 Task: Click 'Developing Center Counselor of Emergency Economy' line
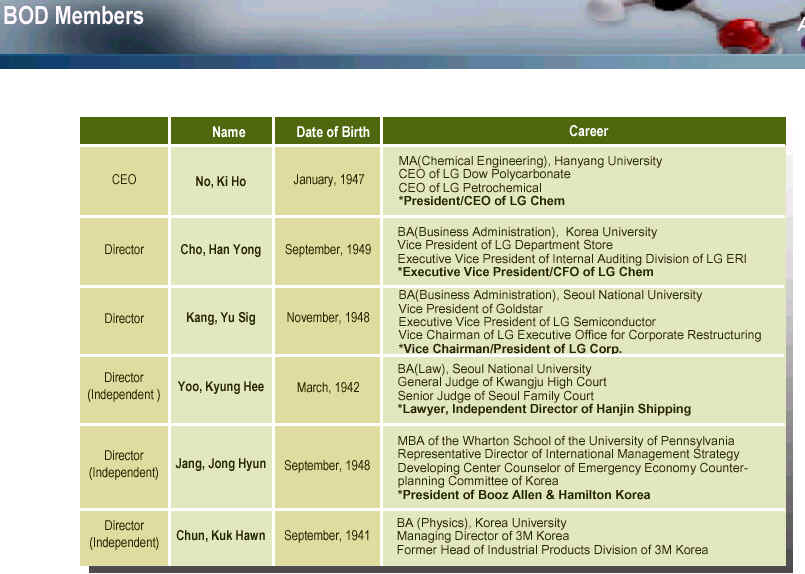[x=572, y=468]
